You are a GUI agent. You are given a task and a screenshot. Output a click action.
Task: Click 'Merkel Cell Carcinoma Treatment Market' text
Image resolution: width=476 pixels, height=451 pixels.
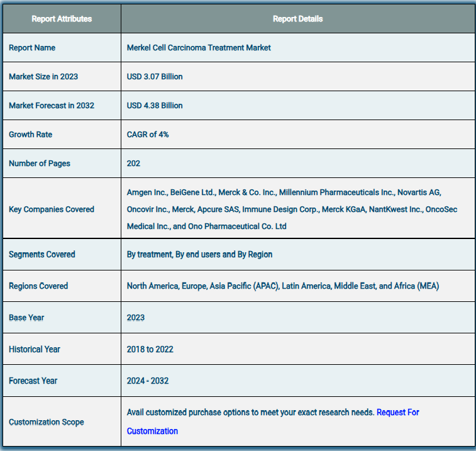coord(199,48)
